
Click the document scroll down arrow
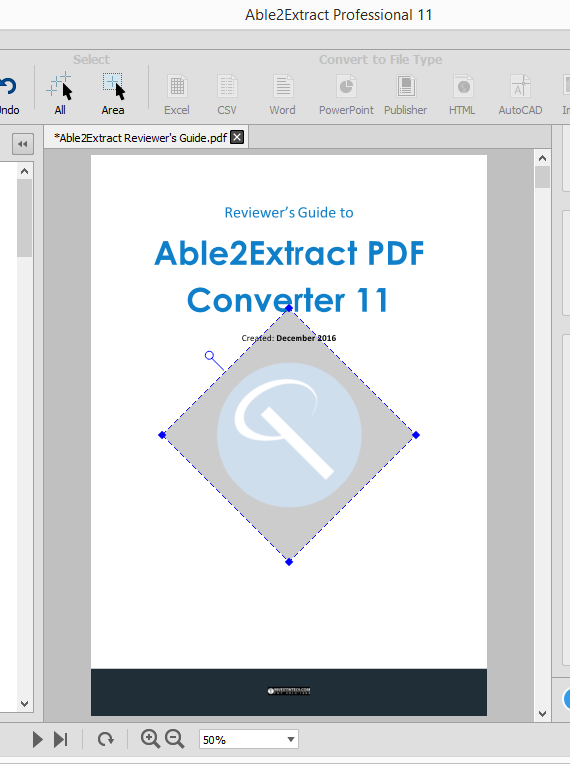(x=542, y=714)
